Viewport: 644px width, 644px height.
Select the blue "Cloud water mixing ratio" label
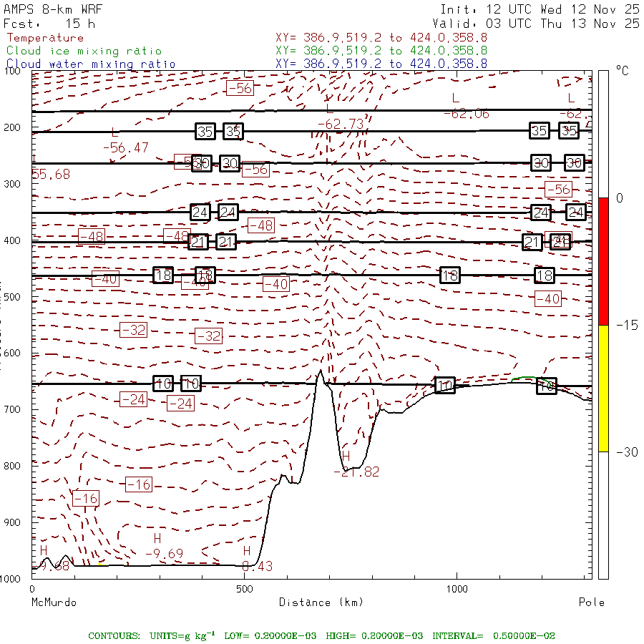tap(91, 64)
